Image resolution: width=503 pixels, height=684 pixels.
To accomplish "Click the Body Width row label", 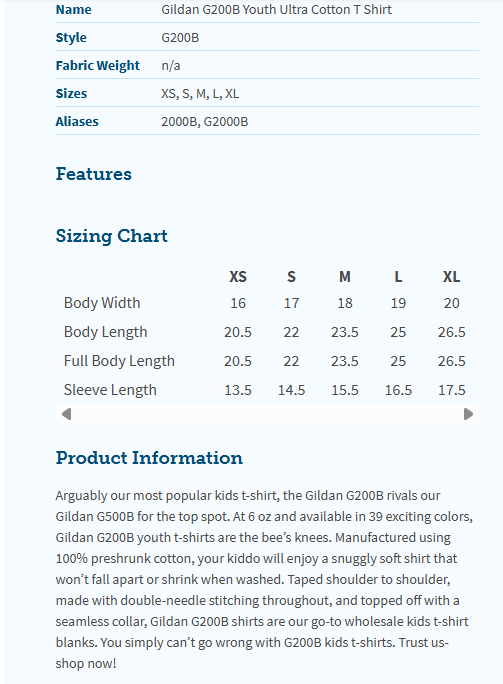I will 102,303.
